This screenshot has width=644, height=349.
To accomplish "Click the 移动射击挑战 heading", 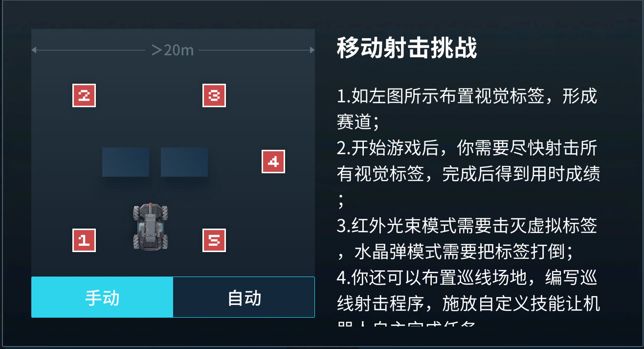I will coord(407,48).
